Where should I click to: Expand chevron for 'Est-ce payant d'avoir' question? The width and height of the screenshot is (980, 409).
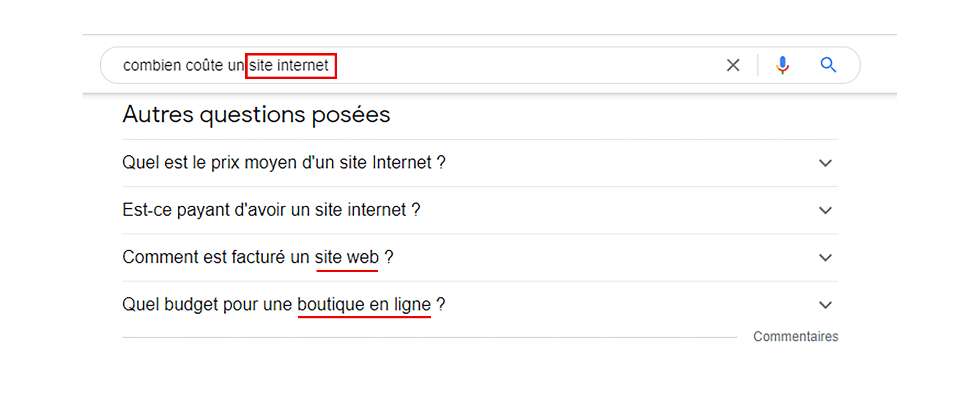825,210
